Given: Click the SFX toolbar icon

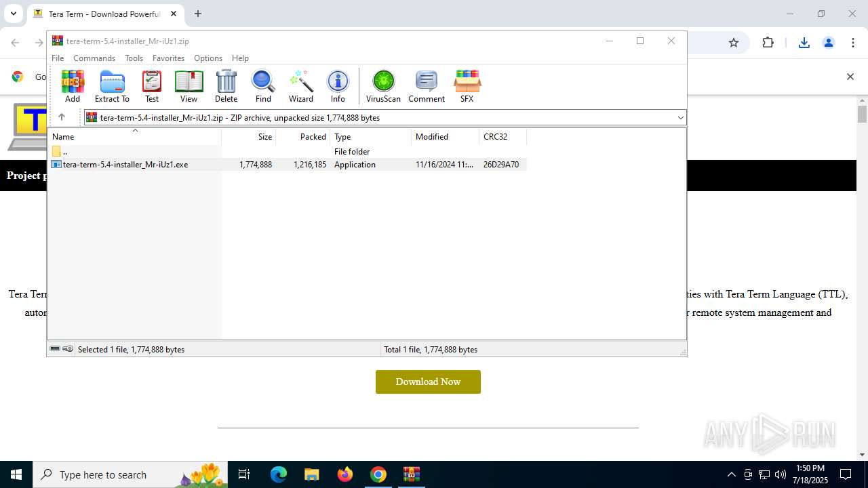Looking at the screenshot, I should (x=467, y=86).
